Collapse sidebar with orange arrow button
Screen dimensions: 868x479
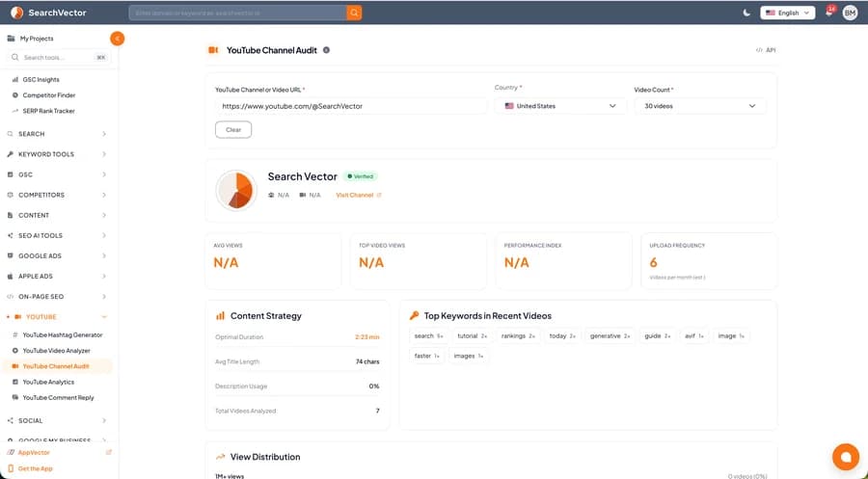[117, 39]
